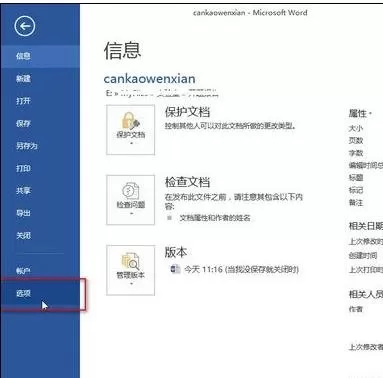Click the back arrow circle icon
This screenshot has height=378, width=383.
(x=25, y=26)
